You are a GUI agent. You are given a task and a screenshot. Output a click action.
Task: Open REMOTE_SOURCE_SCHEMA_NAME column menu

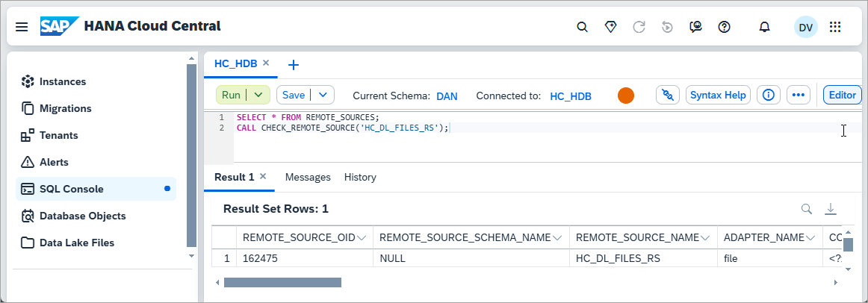[x=557, y=238]
